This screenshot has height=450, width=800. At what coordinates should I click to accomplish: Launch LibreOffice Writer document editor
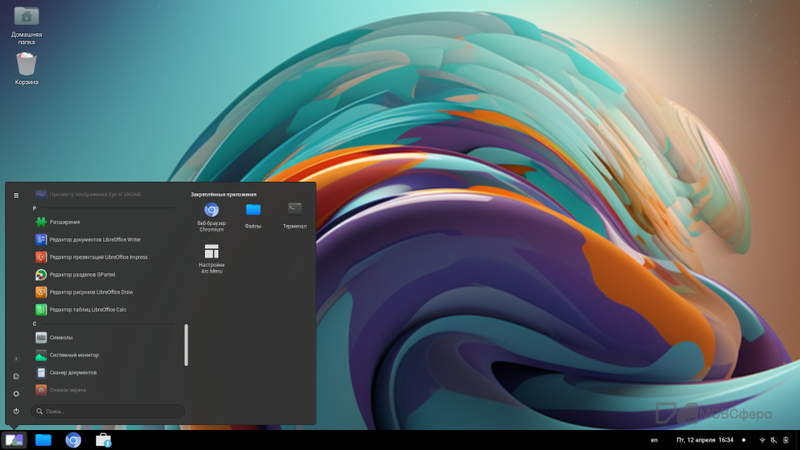point(95,240)
